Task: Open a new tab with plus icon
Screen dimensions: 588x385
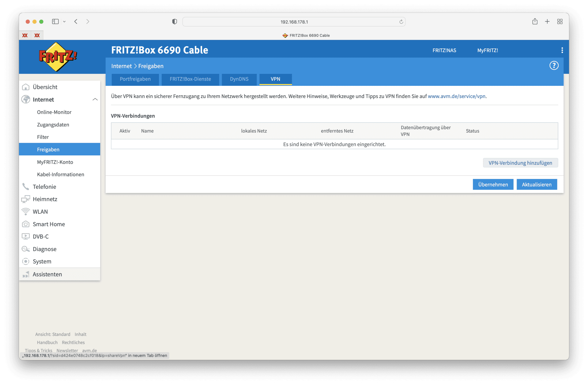Action: click(x=547, y=21)
